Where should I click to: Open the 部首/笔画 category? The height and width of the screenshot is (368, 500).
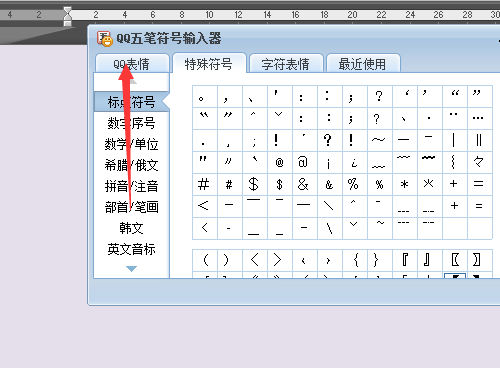pyautogui.click(x=131, y=207)
